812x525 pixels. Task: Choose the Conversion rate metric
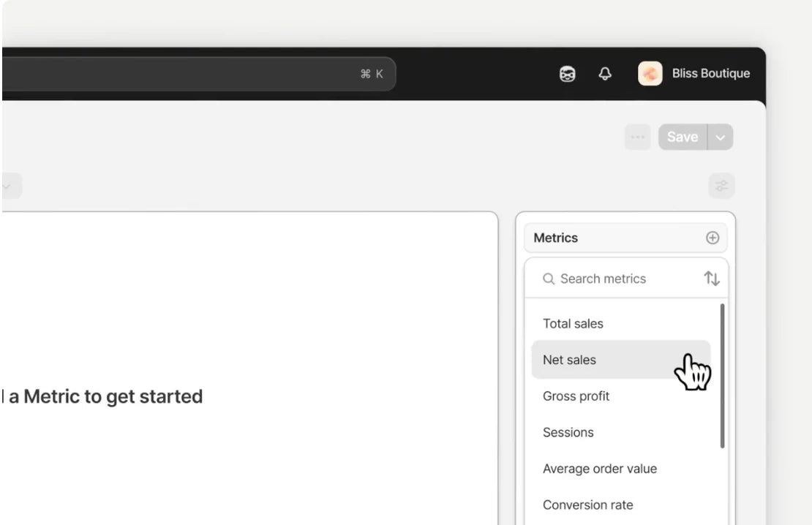tap(588, 505)
